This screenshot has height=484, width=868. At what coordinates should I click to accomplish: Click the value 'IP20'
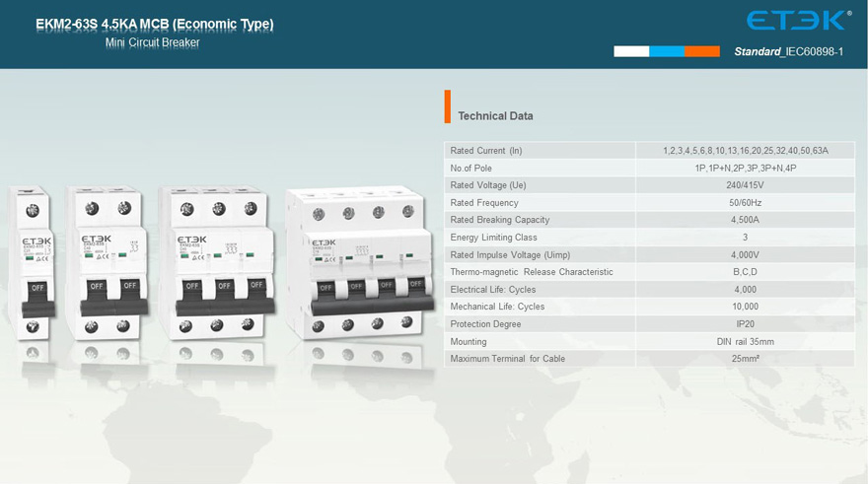pos(745,324)
